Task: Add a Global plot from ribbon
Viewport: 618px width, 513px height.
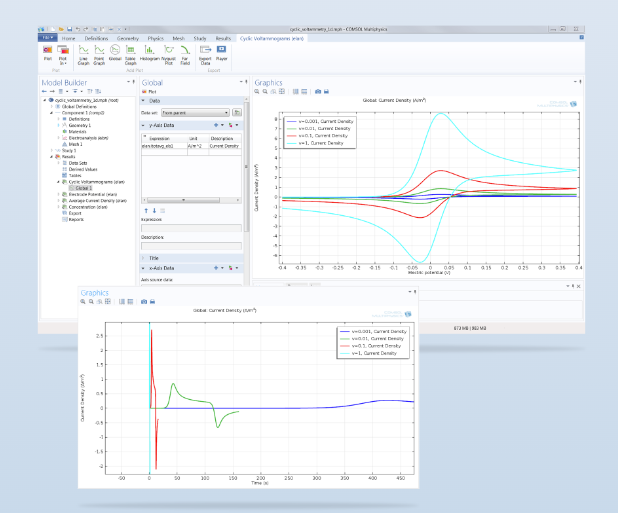Action: tap(115, 53)
